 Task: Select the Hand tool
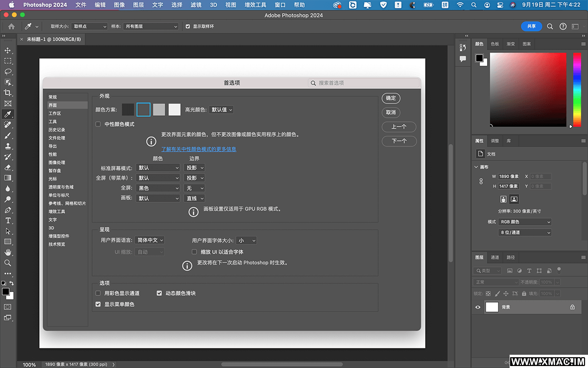[8, 252]
